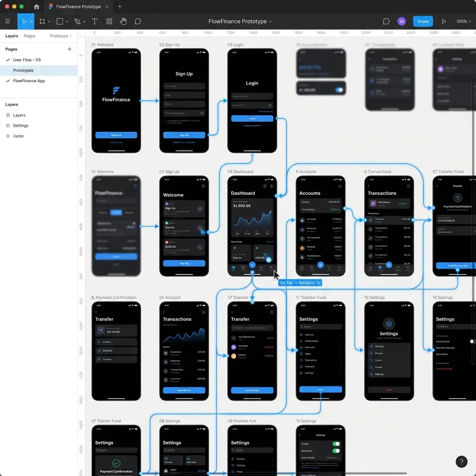This screenshot has height=476, width=476.
Task: Toggle the blue switch on the blurred top card
Action: click(339, 90)
